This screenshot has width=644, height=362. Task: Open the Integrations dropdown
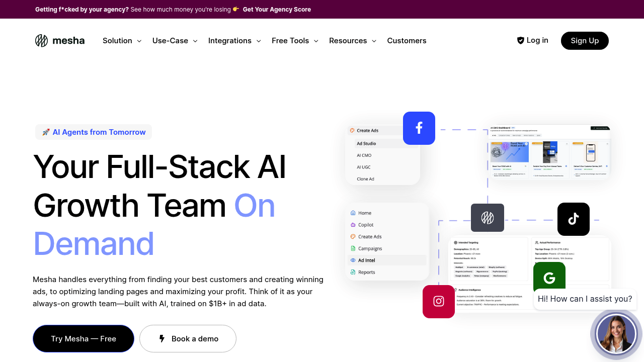click(x=234, y=41)
